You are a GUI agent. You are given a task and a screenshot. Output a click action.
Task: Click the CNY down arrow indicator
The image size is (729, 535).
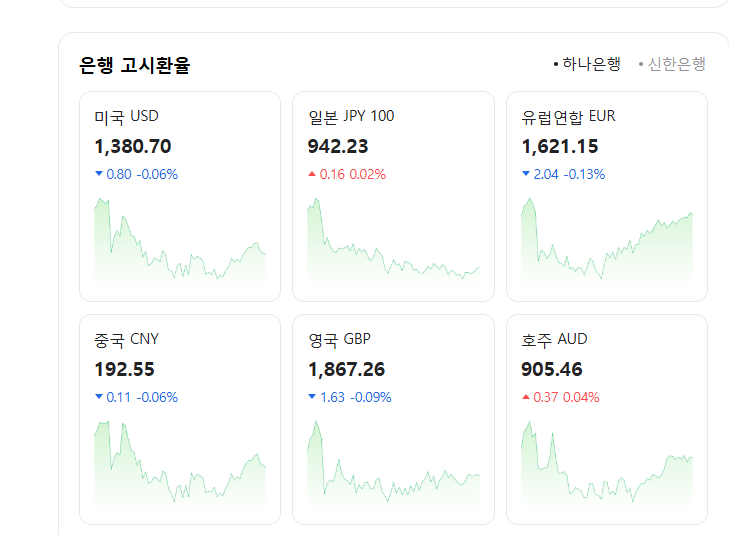(98, 397)
